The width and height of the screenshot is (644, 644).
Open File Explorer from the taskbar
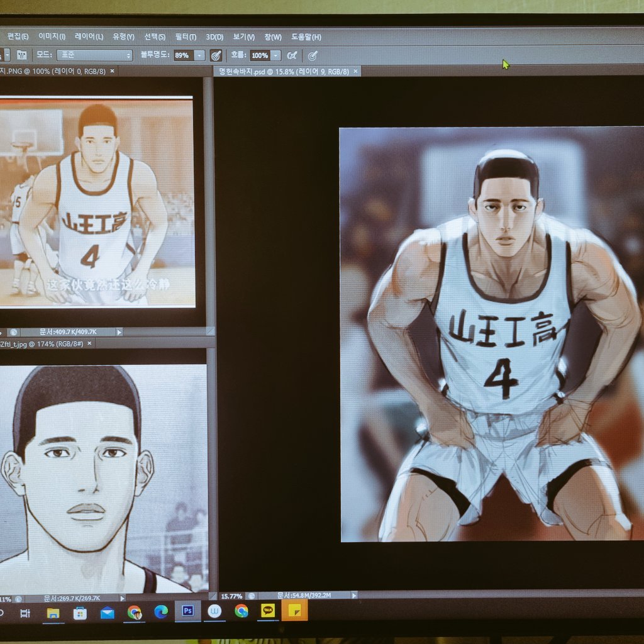53,613
